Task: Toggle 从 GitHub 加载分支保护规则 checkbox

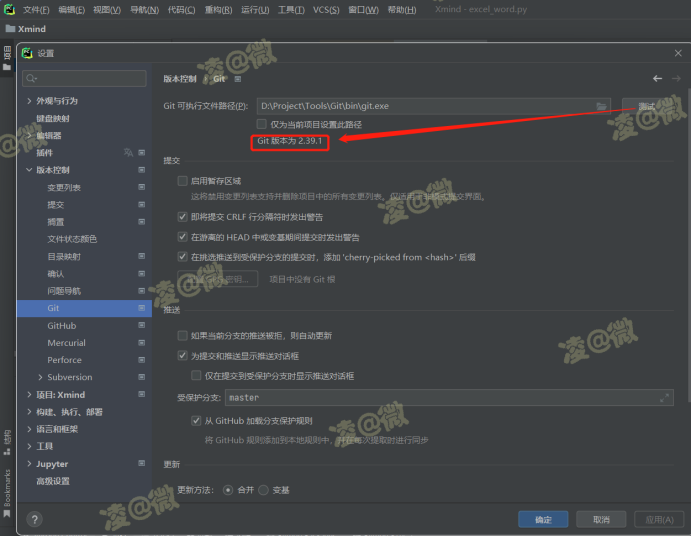Action: (196, 420)
